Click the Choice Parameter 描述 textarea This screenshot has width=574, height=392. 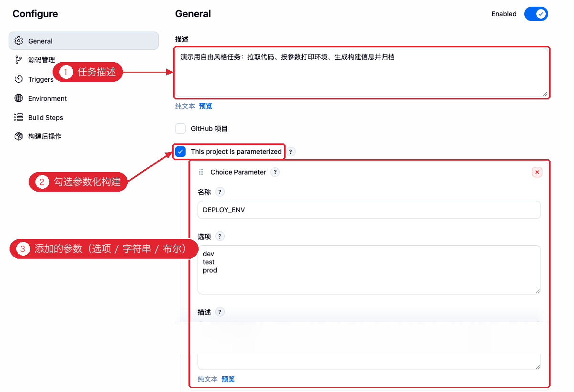(x=369, y=345)
